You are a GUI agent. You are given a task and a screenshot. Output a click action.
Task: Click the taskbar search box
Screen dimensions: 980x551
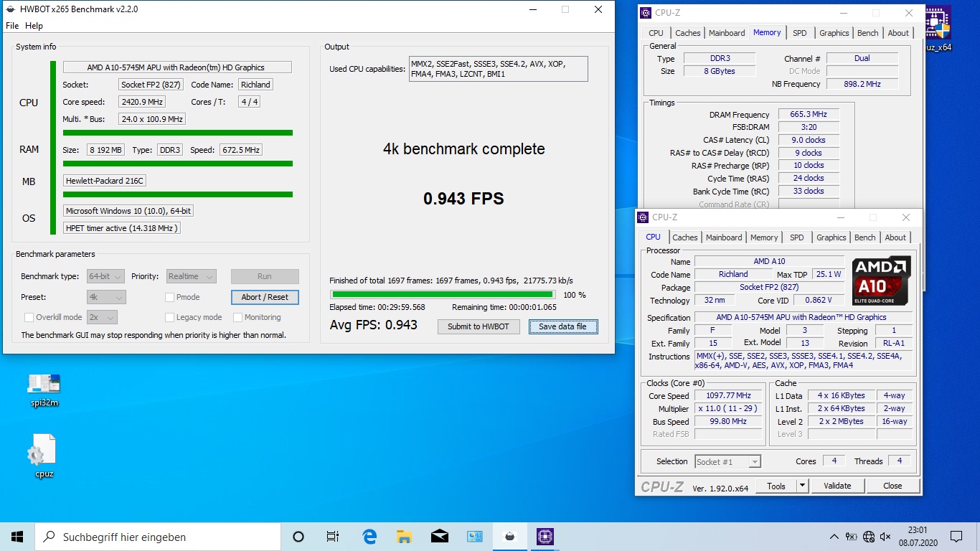point(158,537)
